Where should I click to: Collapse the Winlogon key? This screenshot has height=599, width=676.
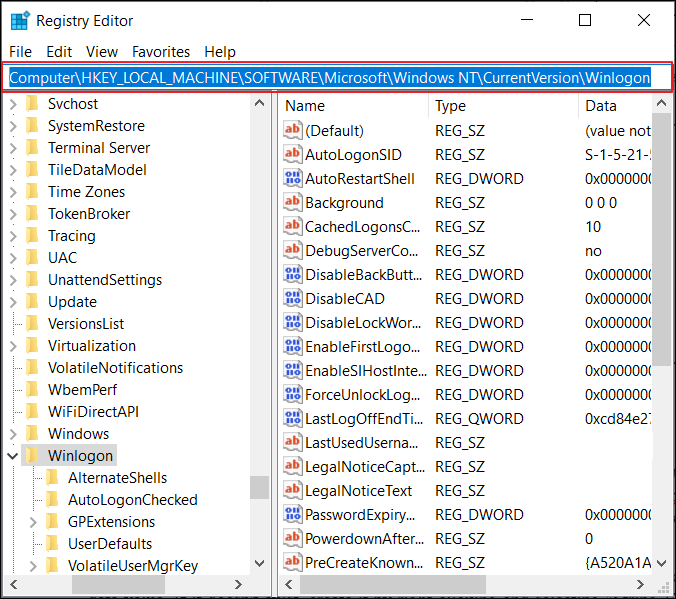[x=13, y=456]
